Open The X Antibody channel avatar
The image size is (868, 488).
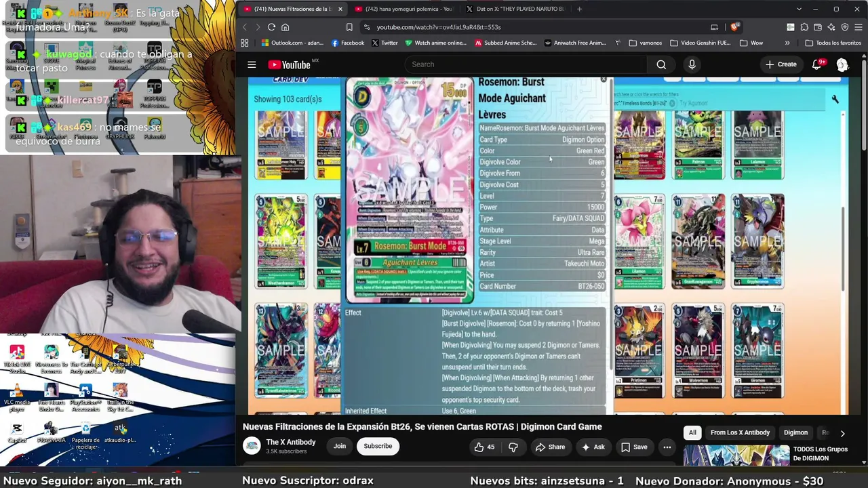252,446
